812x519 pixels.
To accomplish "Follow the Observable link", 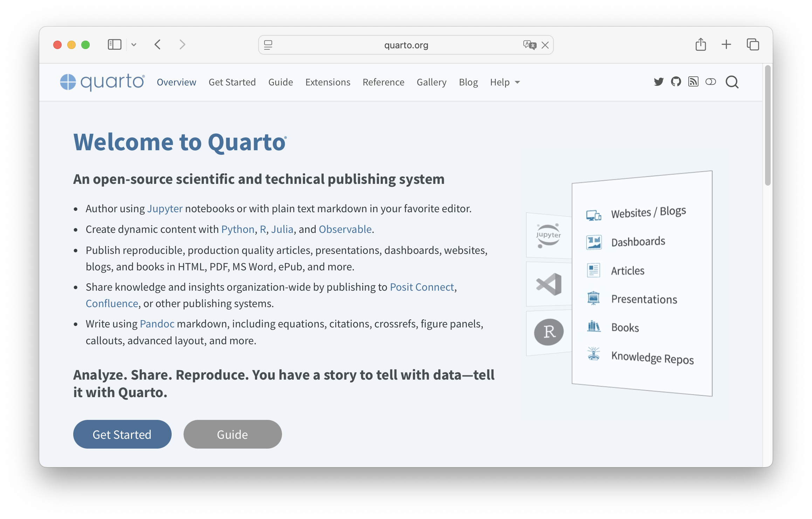I will (345, 229).
